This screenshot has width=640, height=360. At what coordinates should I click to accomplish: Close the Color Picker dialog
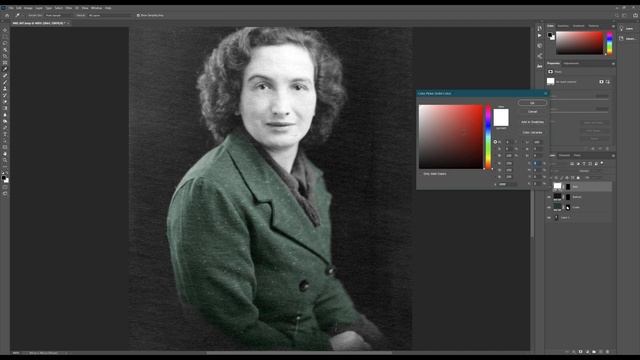(546, 93)
